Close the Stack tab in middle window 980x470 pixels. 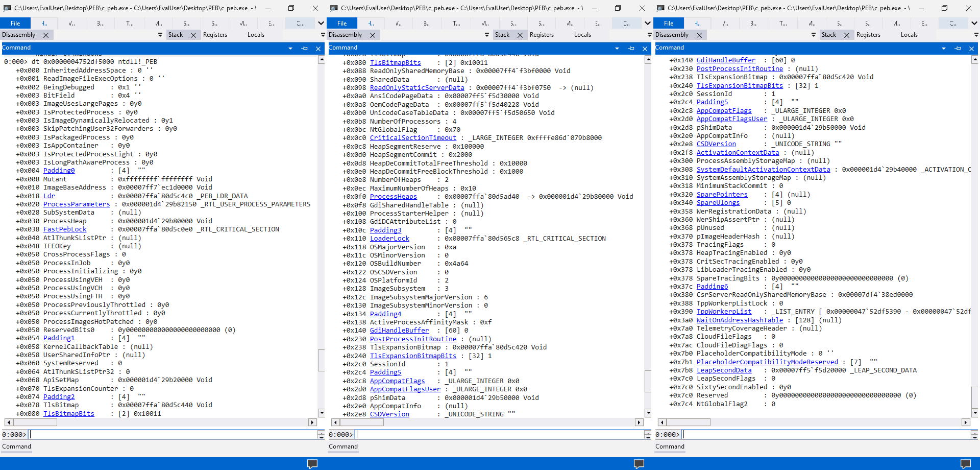520,35
